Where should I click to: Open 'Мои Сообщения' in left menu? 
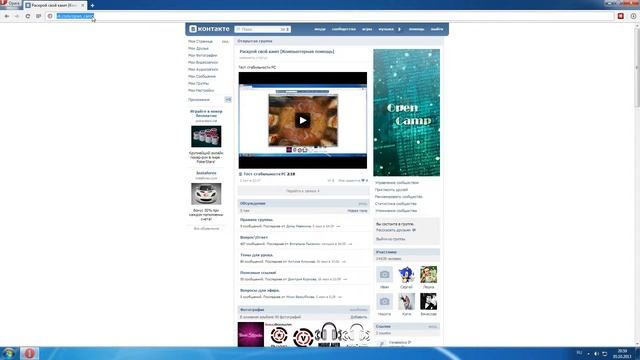pos(202,76)
